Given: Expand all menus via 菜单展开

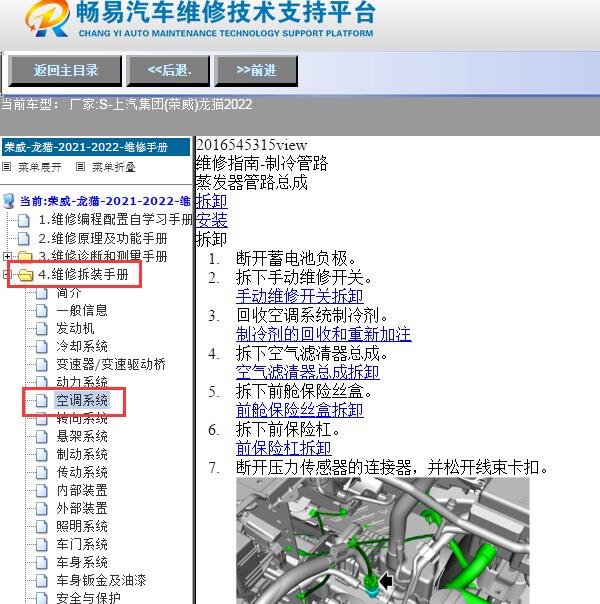Looking at the screenshot, I should 40,167.
